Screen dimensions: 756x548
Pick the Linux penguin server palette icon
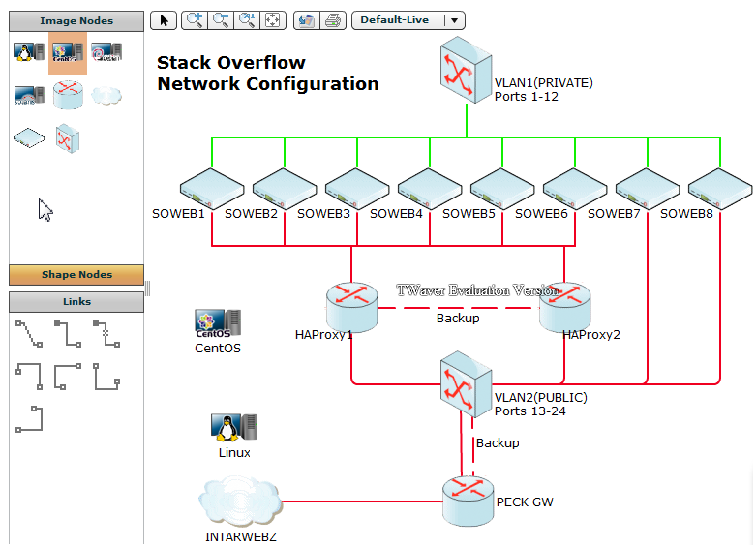click(29, 52)
